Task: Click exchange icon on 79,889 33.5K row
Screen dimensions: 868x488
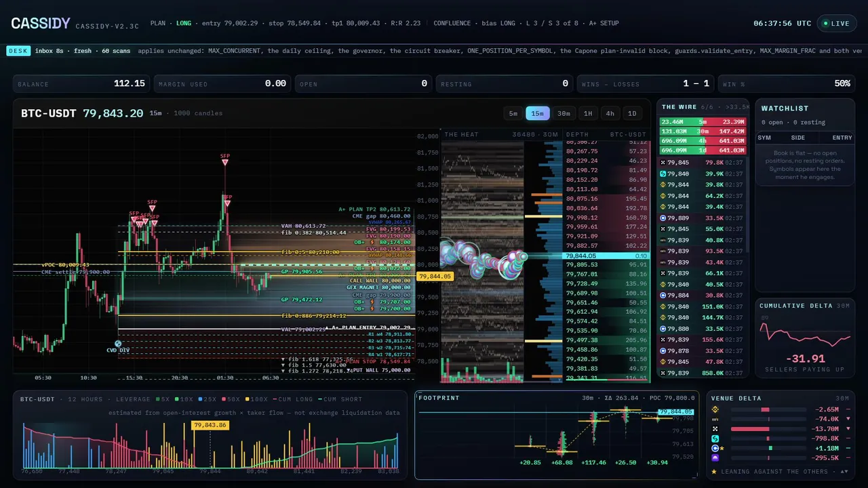Action: coord(663,218)
